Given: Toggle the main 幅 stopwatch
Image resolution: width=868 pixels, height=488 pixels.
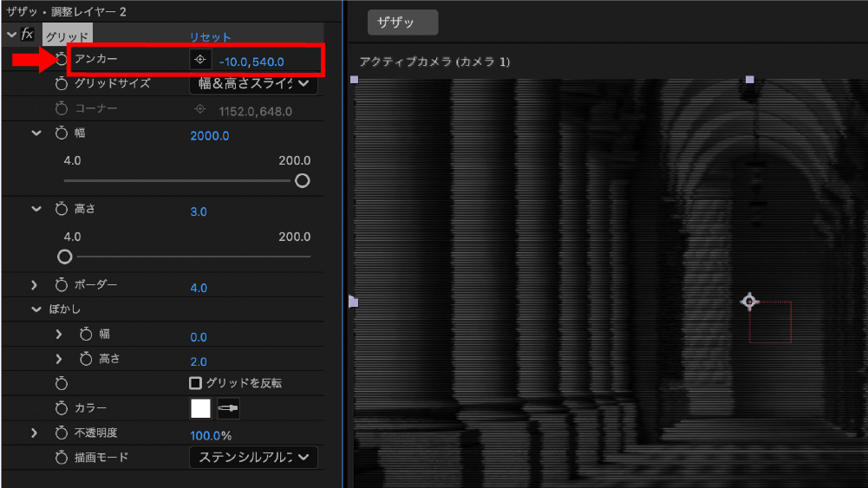Looking at the screenshot, I should (x=61, y=133).
